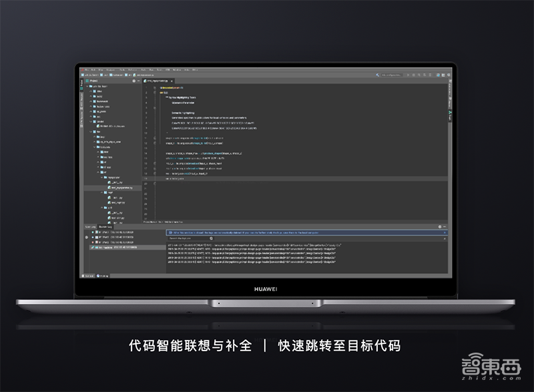
Task: Collapse the root project folder in tree
Action: coord(86,86)
